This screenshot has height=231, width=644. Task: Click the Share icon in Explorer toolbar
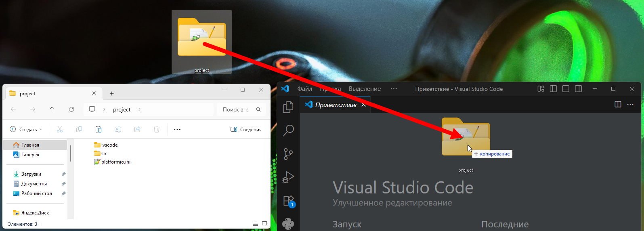click(137, 129)
